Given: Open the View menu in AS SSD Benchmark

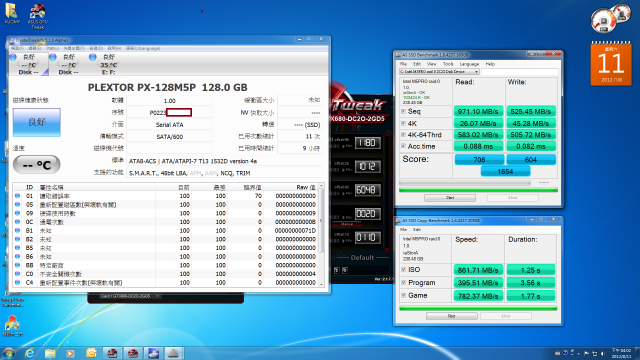Looking at the screenshot, I should click(x=431, y=64).
